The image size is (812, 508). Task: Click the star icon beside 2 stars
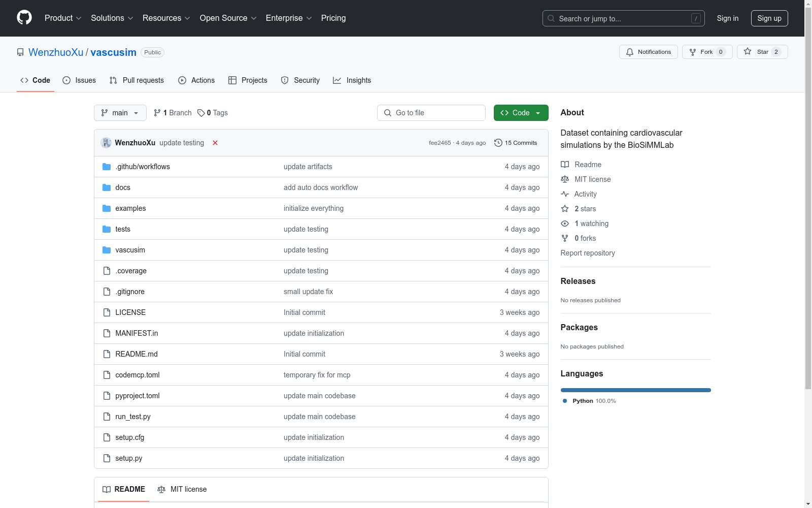pos(565,209)
